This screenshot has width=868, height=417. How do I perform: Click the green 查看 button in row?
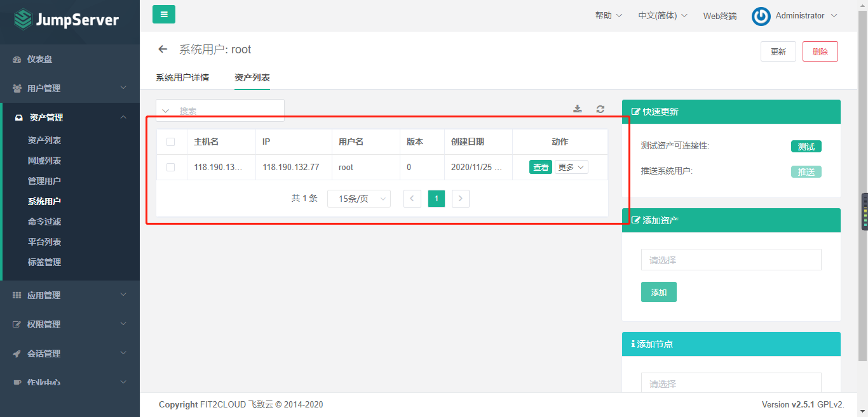[x=541, y=168]
